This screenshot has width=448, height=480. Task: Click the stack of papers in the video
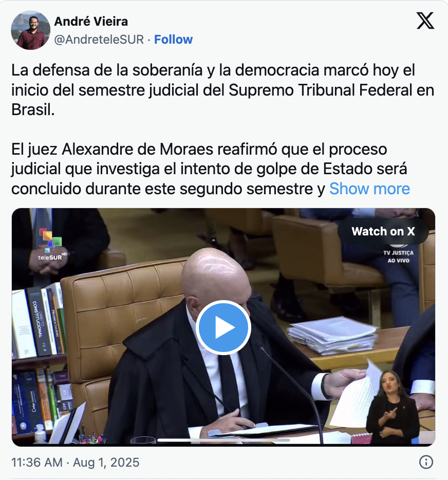point(333,336)
